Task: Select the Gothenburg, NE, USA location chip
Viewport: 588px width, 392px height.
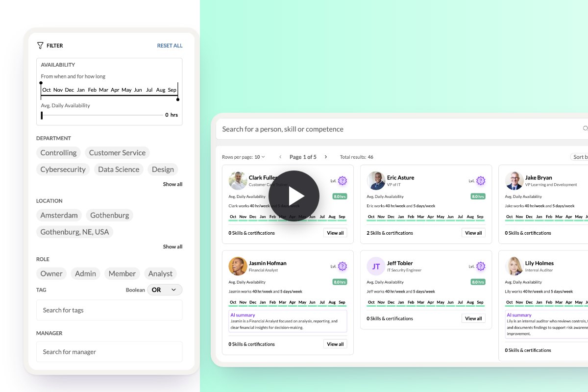Action: click(x=74, y=232)
